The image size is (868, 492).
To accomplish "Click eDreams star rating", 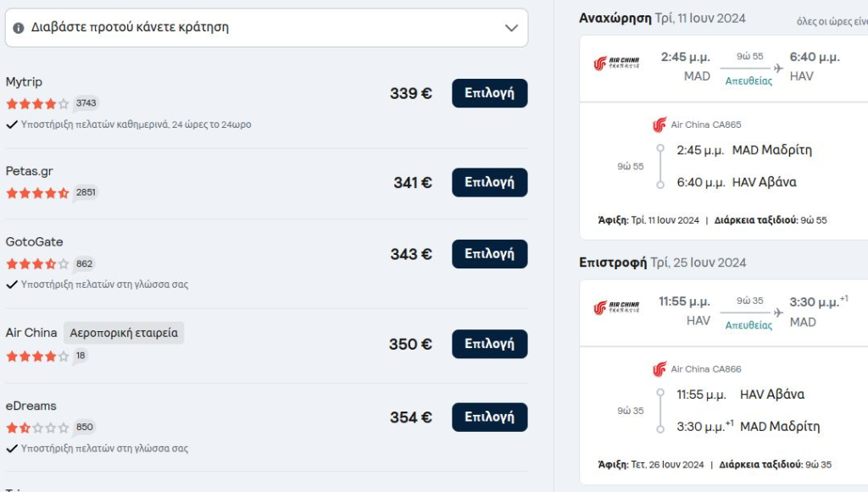I will 37,428.
